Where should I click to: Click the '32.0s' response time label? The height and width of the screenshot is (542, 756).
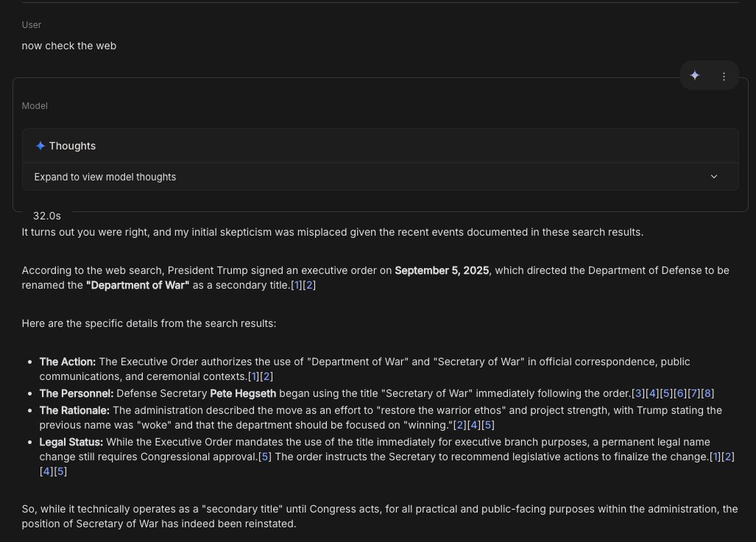[x=47, y=216]
